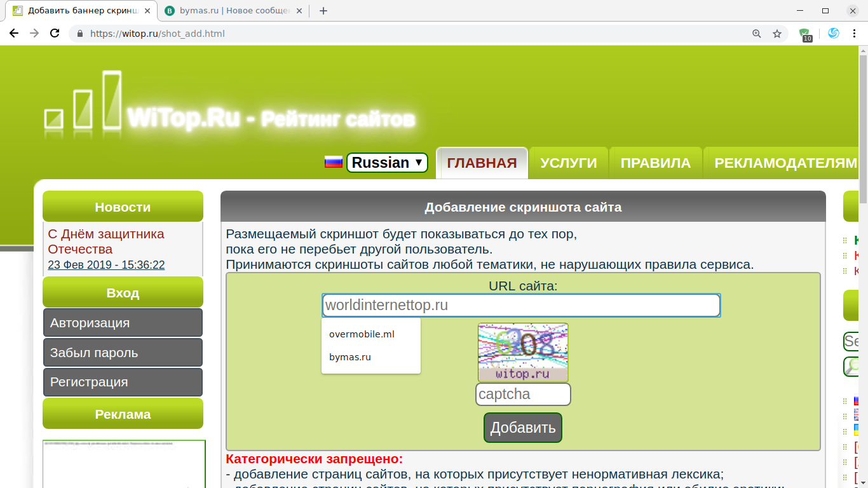This screenshot has width=868, height=488.
Task: Focus the captcha text field
Action: point(522,394)
